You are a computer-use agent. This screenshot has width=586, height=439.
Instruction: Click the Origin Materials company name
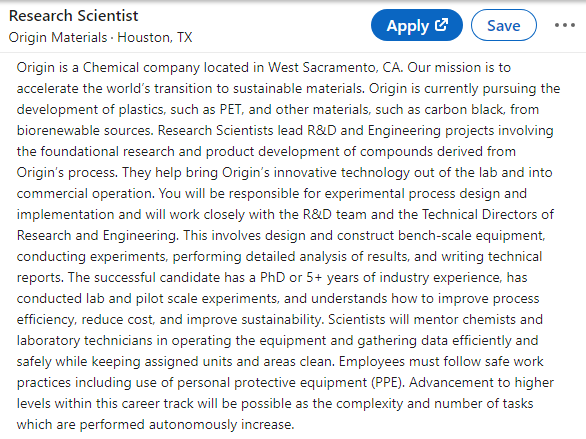coord(58,37)
